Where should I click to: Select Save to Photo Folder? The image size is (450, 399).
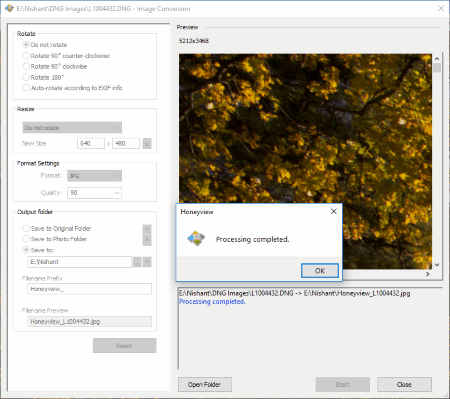pyautogui.click(x=55, y=239)
